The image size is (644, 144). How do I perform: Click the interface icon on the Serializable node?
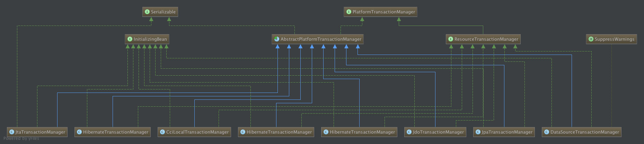[x=147, y=12]
